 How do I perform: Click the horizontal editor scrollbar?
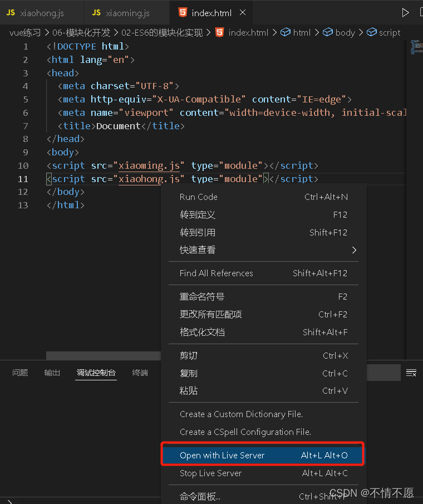[x=104, y=355]
